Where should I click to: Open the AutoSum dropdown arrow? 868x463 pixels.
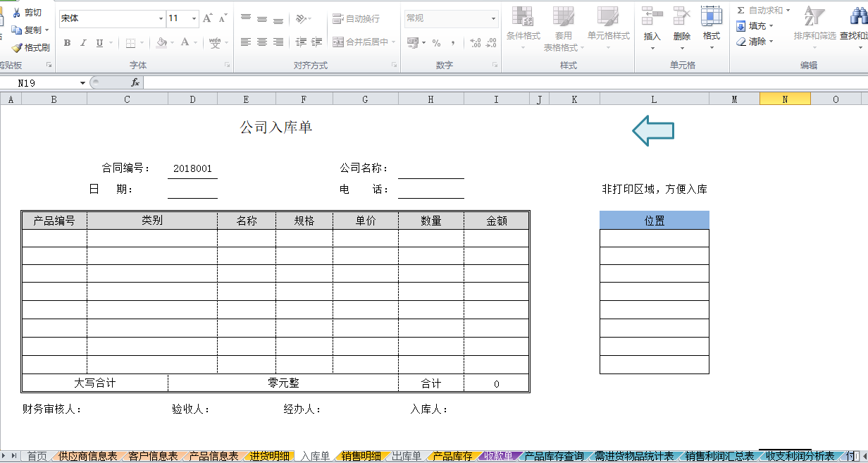(x=788, y=11)
